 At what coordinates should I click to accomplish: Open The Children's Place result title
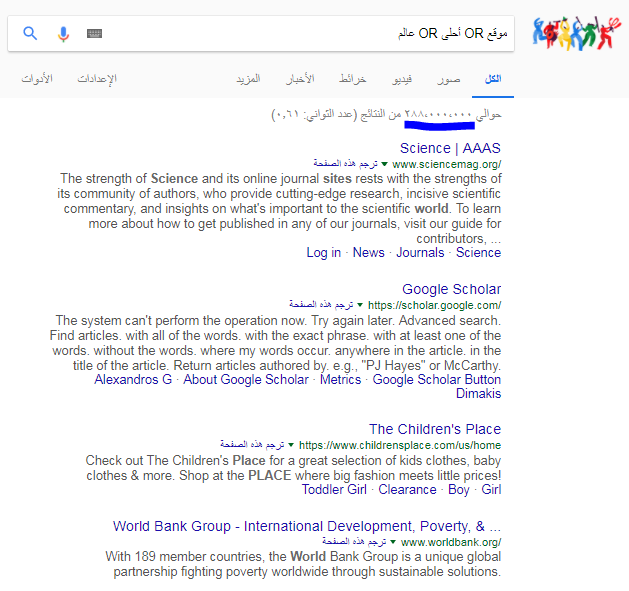[435, 429]
